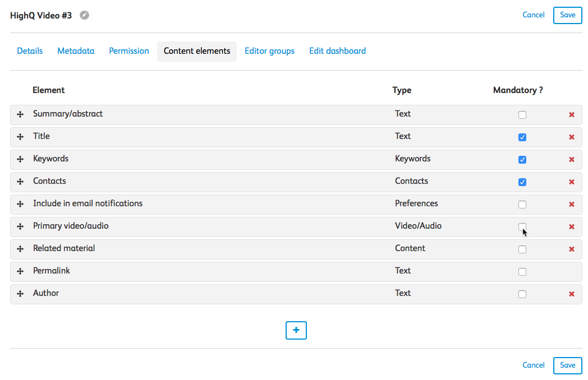
Task: Remove the Contacts element row
Action: tap(572, 182)
